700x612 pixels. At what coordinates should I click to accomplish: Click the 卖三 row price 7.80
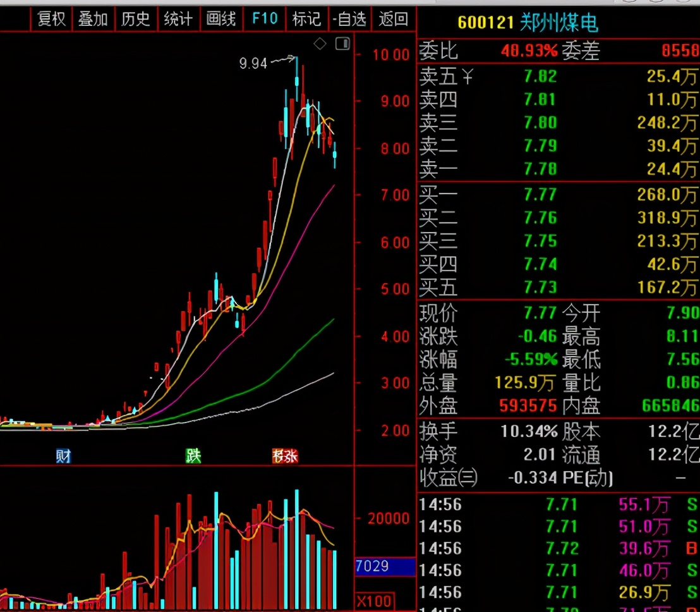[540, 123]
